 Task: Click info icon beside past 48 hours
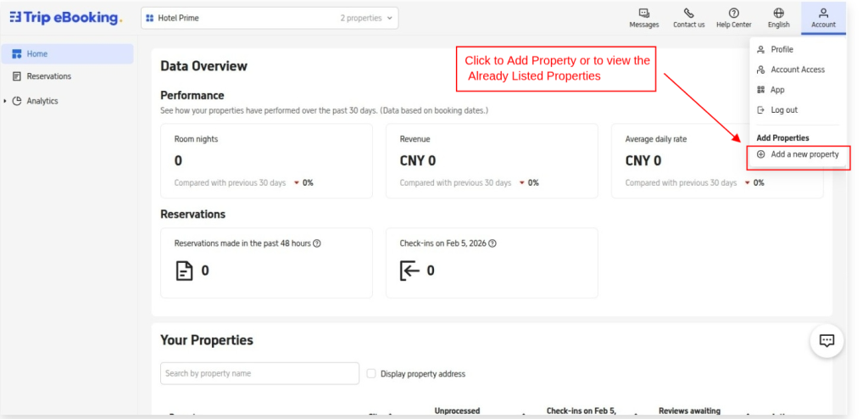(x=317, y=243)
